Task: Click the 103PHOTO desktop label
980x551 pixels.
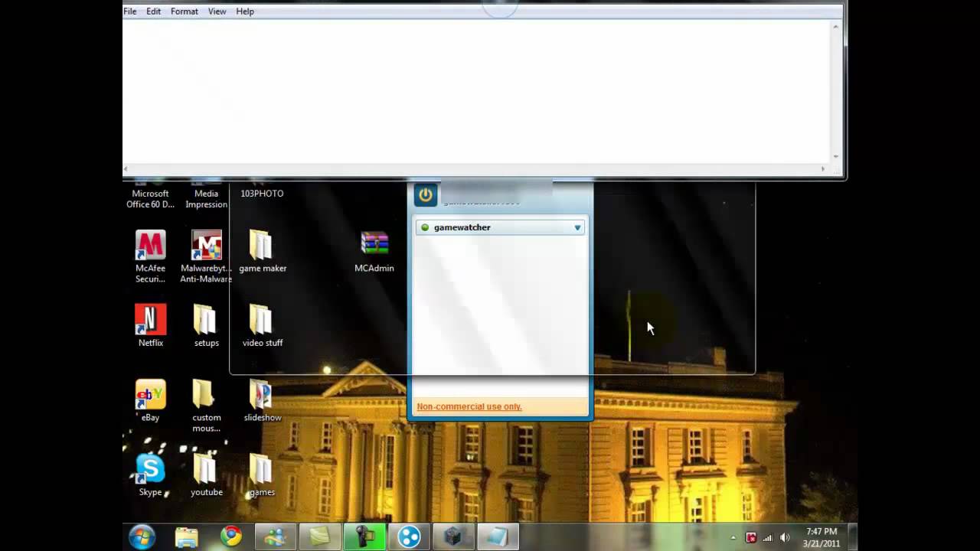Action: tap(262, 194)
